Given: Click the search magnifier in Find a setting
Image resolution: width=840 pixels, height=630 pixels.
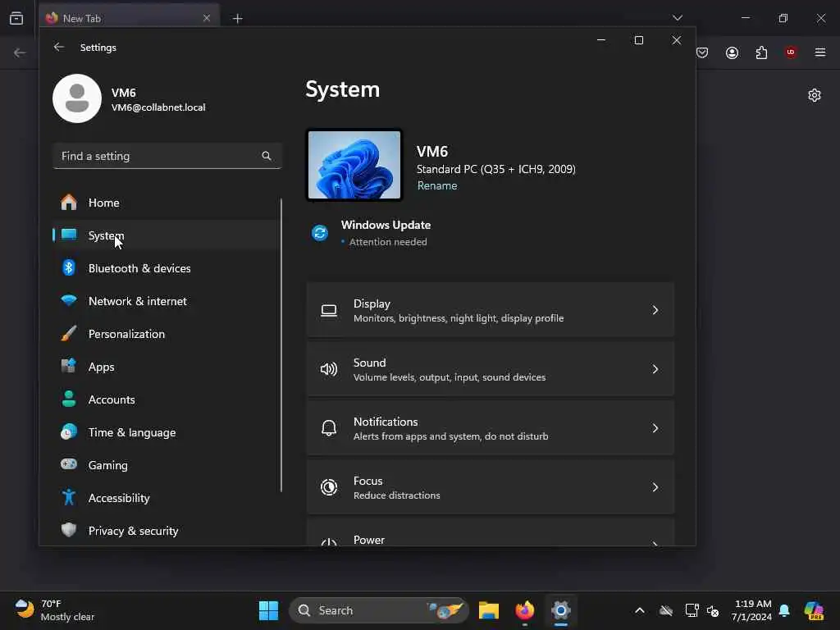Looking at the screenshot, I should click(267, 156).
